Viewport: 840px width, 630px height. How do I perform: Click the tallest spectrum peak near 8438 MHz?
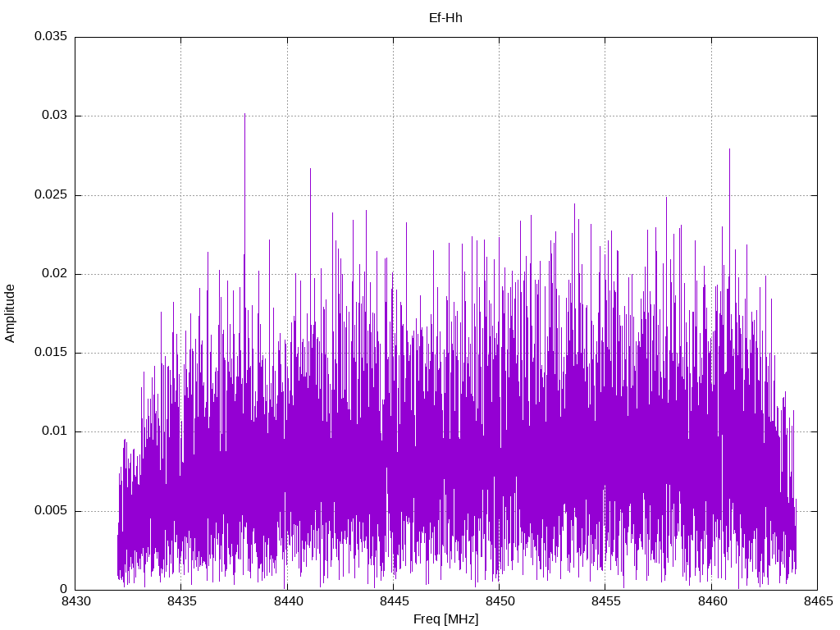click(244, 114)
